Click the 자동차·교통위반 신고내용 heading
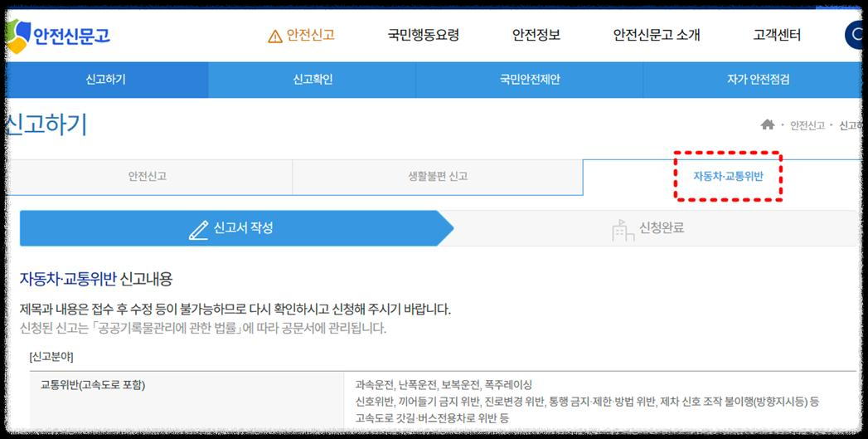 click(x=96, y=279)
